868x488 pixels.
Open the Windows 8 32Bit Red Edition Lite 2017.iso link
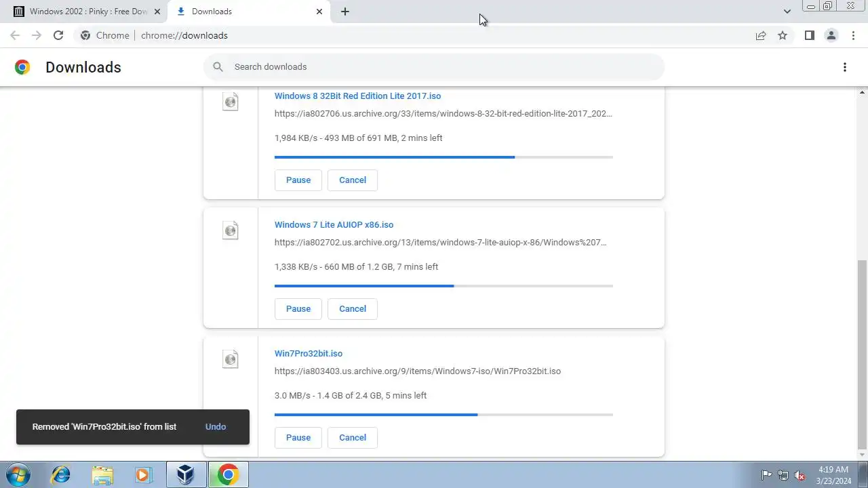pyautogui.click(x=357, y=96)
